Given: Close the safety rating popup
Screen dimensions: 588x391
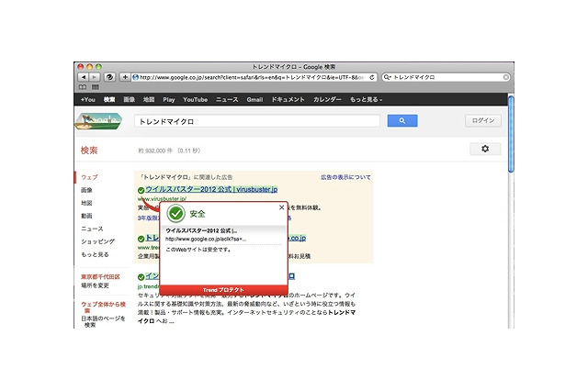Looking at the screenshot, I should (x=282, y=207).
